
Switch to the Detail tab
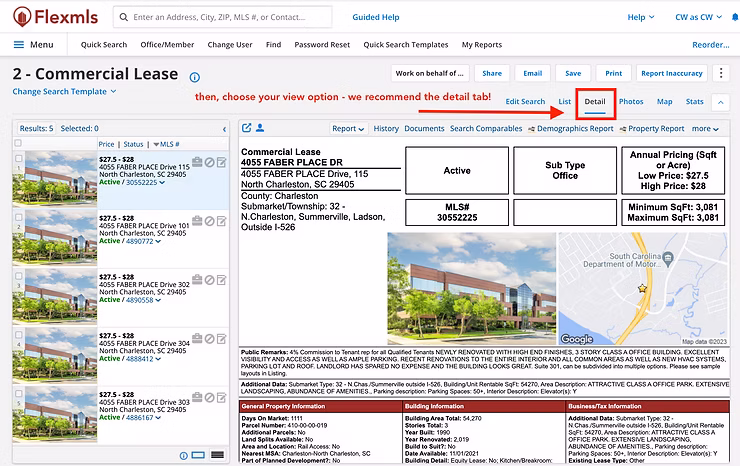coord(595,102)
